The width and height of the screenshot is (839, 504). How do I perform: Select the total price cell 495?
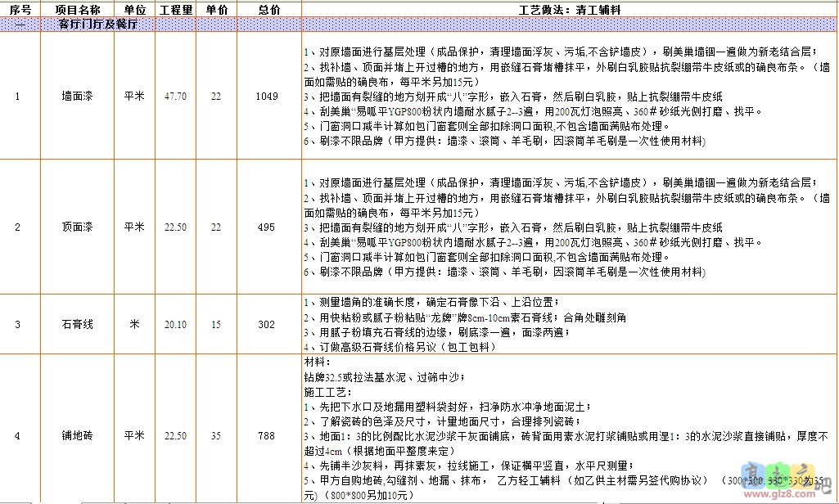267,227
